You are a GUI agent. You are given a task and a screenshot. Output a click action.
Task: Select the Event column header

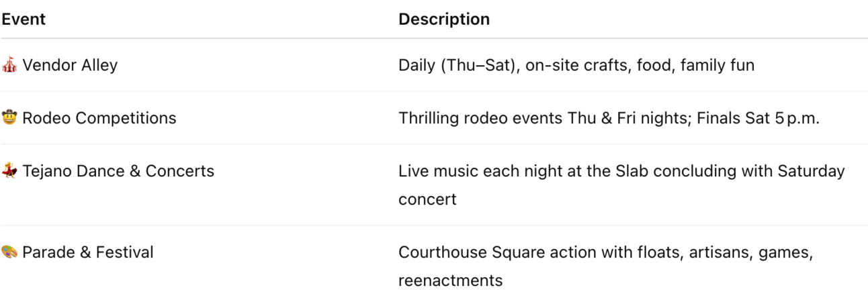click(24, 19)
